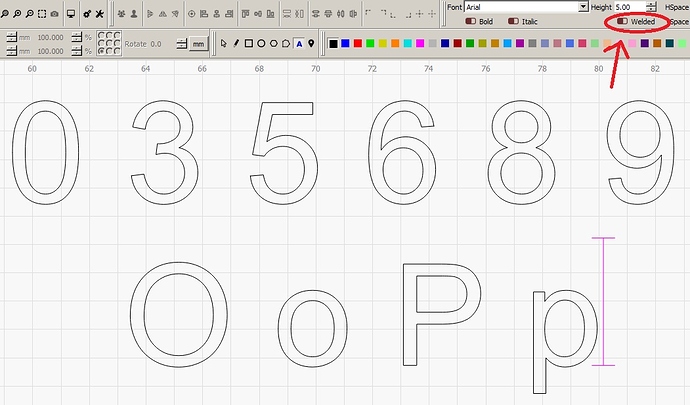The image size is (690, 405).
Task: Select bottom-left anchor point radio button
Action: click(x=101, y=51)
